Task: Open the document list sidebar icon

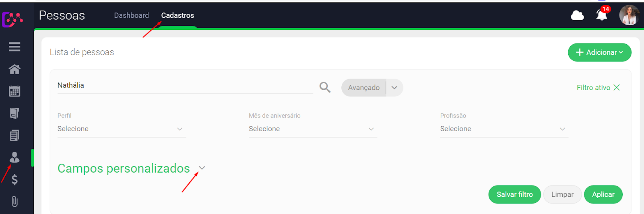Action: [14, 135]
